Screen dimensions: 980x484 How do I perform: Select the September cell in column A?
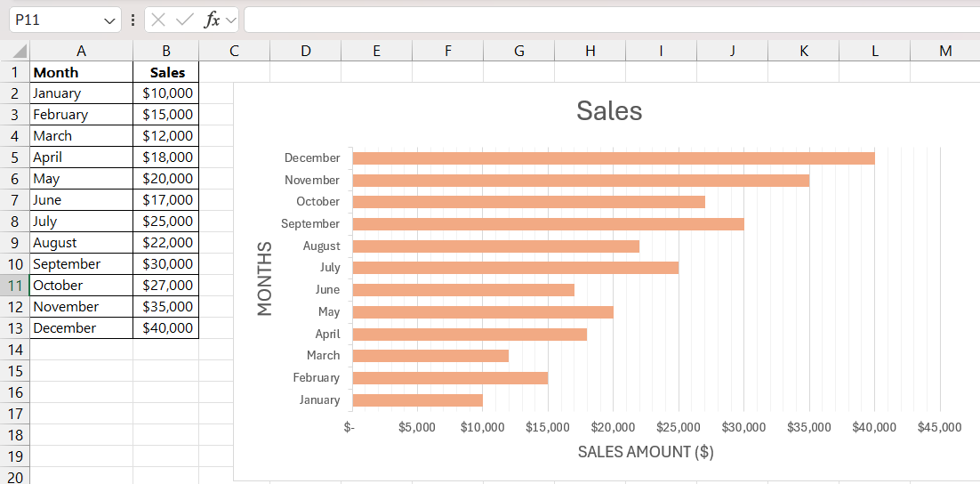coord(81,263)
